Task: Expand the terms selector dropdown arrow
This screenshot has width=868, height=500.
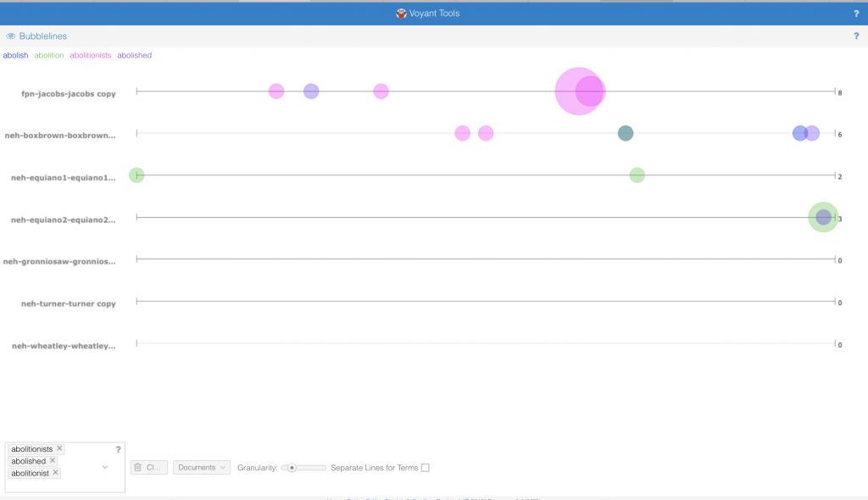Action: [105, 467]
